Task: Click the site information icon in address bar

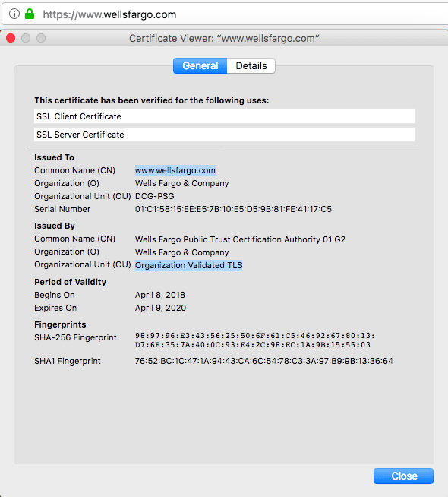Action: coord(14,14)
